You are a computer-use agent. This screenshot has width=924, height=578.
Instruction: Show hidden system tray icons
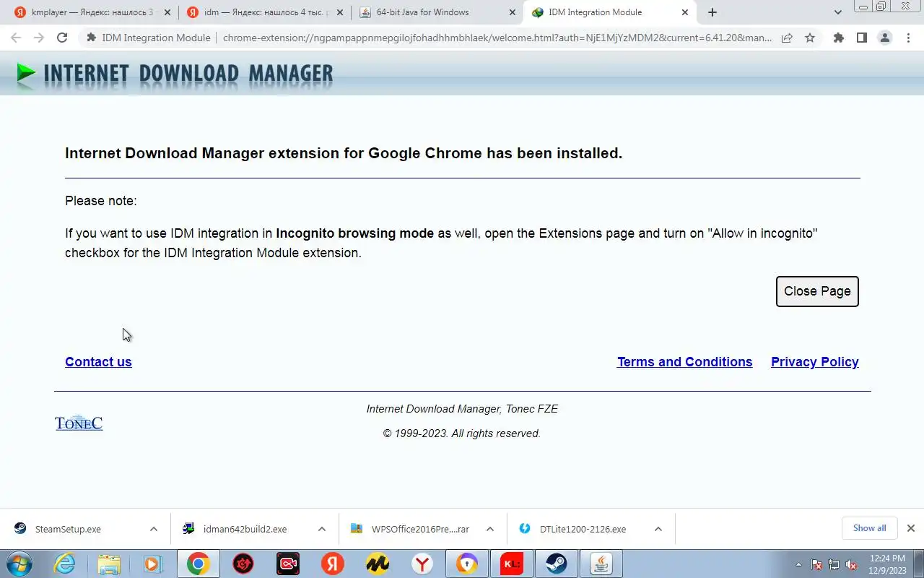pyautogui.click(x=798, y=564)
